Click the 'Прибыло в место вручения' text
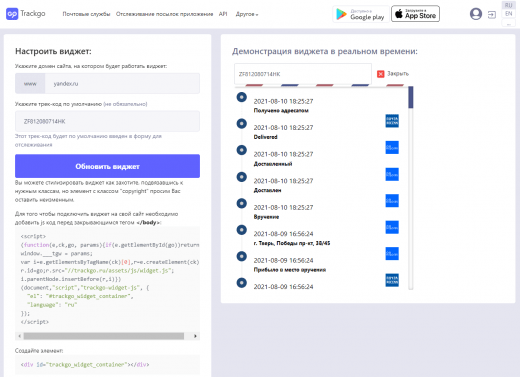This screenshot has width=520, height=377. pos(290,270)
